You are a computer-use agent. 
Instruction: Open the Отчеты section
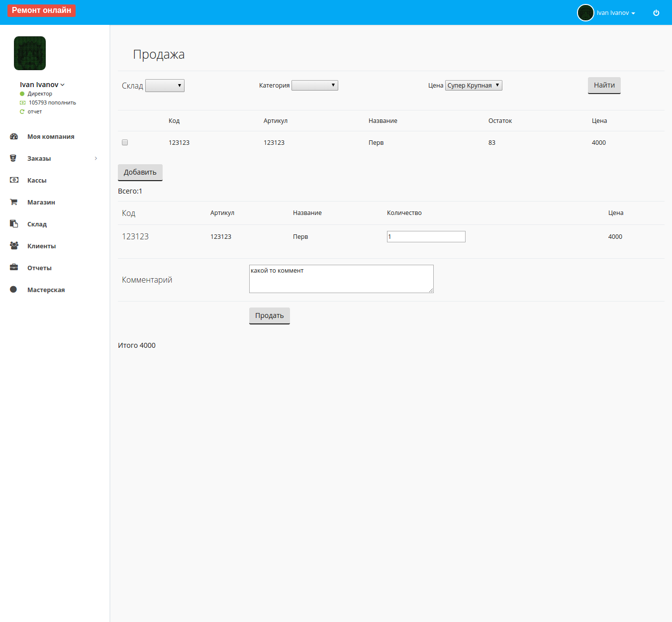[x=39, y=268]
